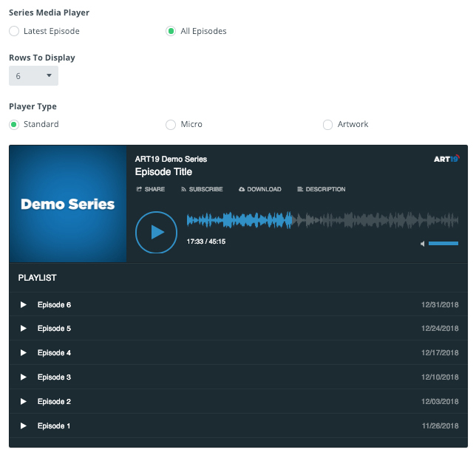Mute audio using the speaker icon

pos(422,244)
